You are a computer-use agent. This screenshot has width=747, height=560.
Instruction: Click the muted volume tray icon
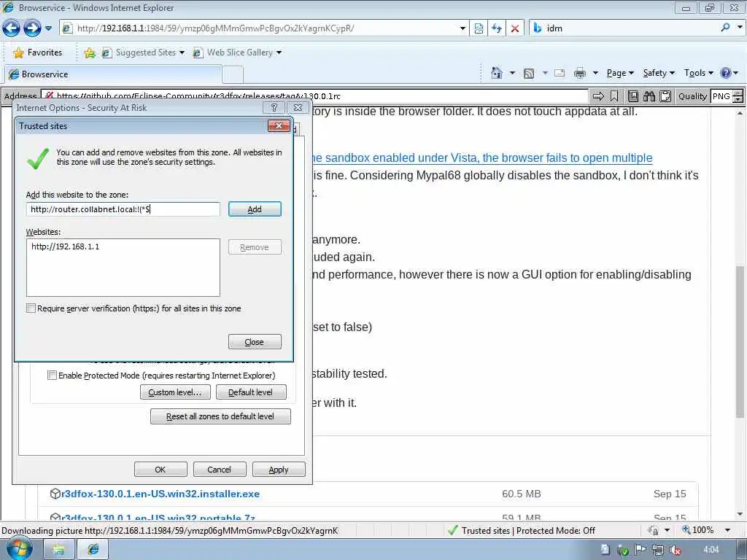pyautogui.click(x=675, y=550)
